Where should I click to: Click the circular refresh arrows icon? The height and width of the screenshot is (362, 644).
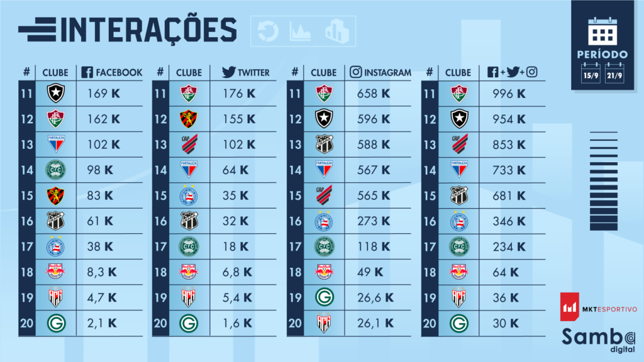269,31
